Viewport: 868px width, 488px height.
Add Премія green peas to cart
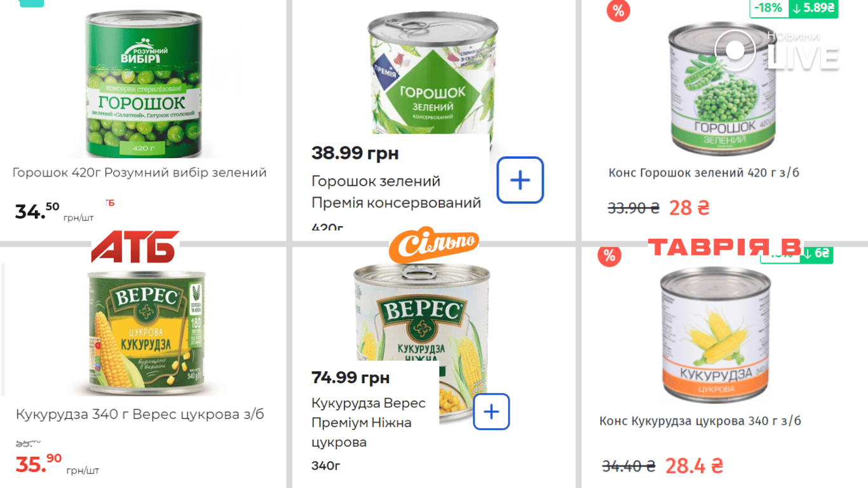(x=520, y=180)
